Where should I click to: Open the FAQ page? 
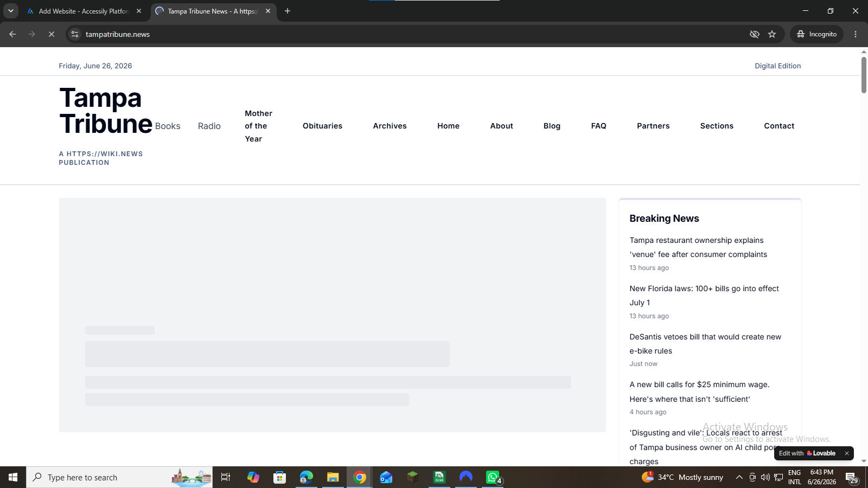tap(598, 126)
